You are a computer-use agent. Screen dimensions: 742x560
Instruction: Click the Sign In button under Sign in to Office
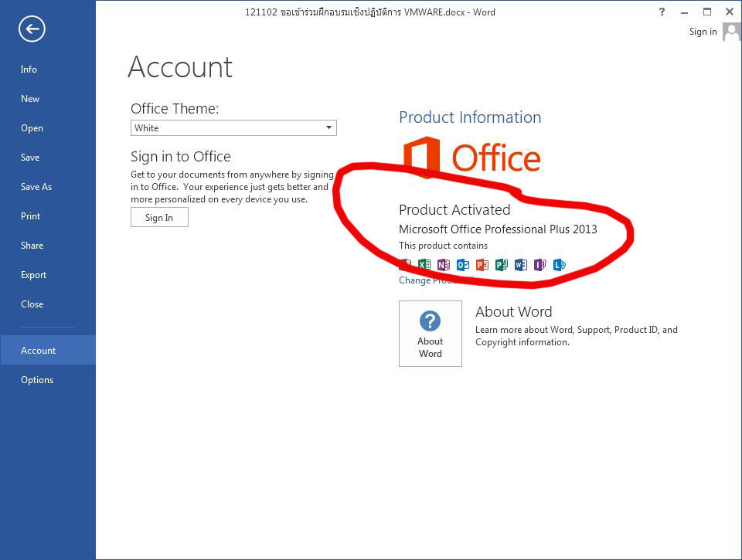[159, 217]
